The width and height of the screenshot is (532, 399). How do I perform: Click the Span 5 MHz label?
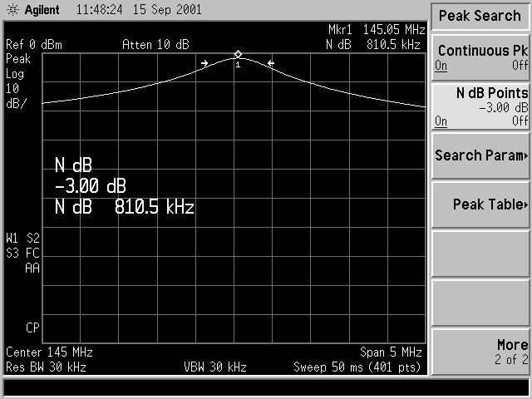(391, 352)
